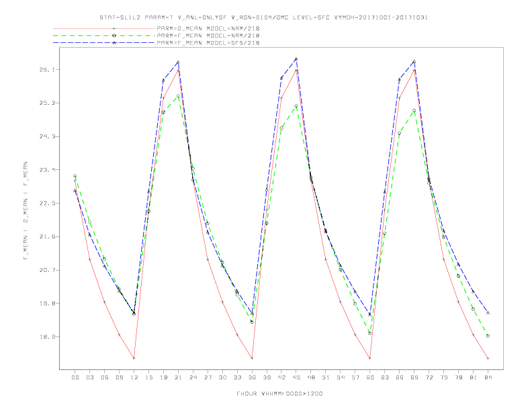
Task: Click x-axis tick label 66
Action: [x=400, y=377]
